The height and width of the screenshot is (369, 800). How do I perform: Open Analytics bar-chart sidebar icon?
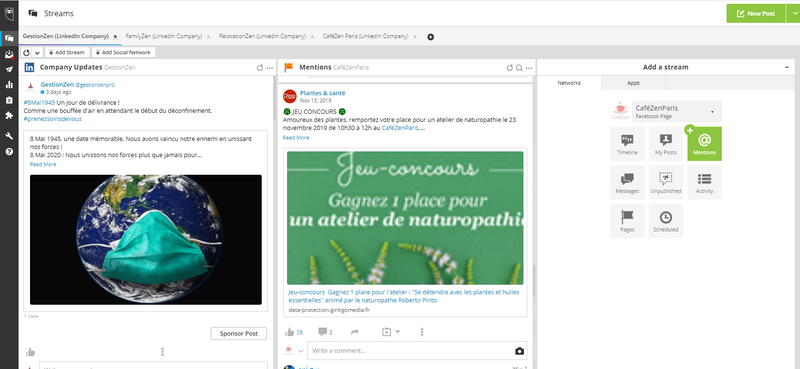pos(9,85)
